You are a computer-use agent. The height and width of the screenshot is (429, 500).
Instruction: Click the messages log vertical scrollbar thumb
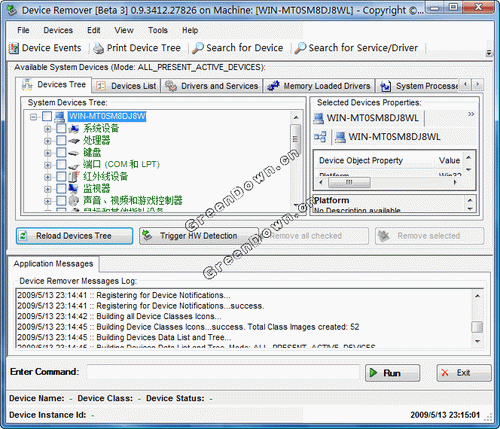[x=477, y=327]
